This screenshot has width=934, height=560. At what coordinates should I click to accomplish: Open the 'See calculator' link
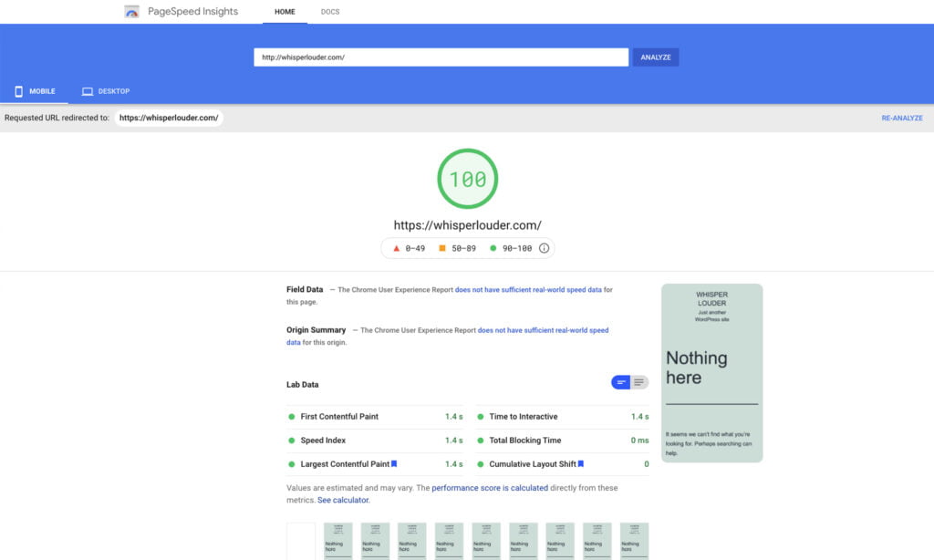coord(343,501)
